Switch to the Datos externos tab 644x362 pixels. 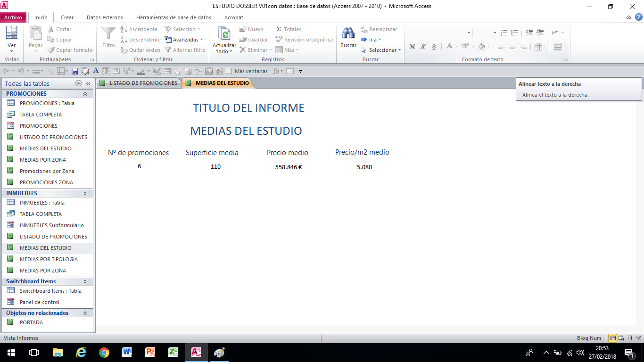tap(105, 17)
